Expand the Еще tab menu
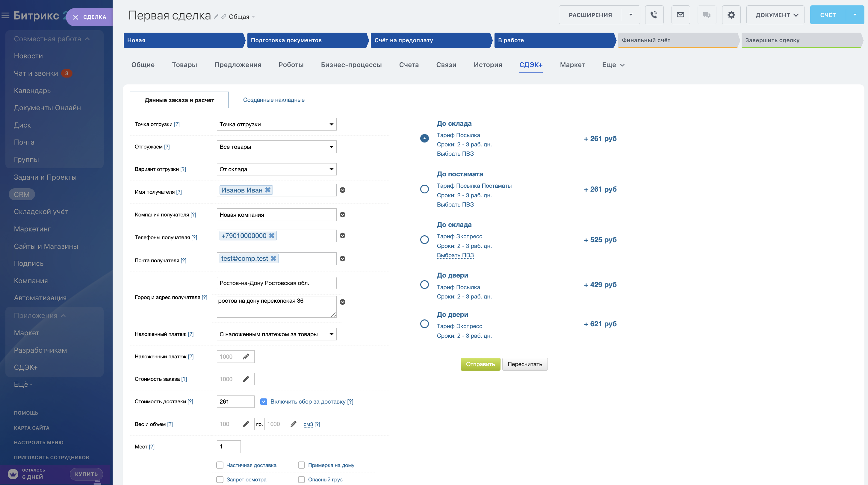 [x=613, y=65]
